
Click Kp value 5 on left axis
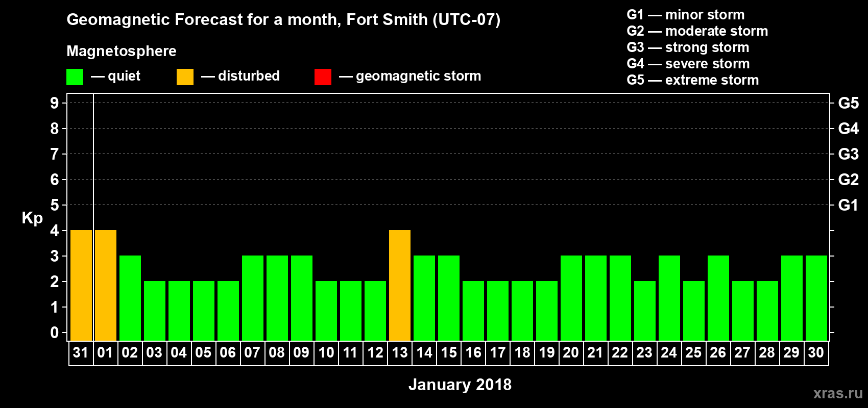(55, 205)
